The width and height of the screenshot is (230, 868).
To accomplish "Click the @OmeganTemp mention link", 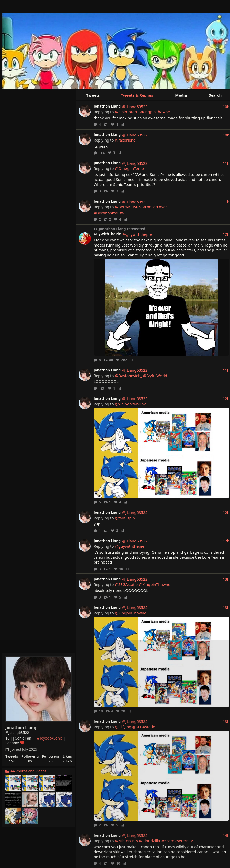I will pos(129,169).
